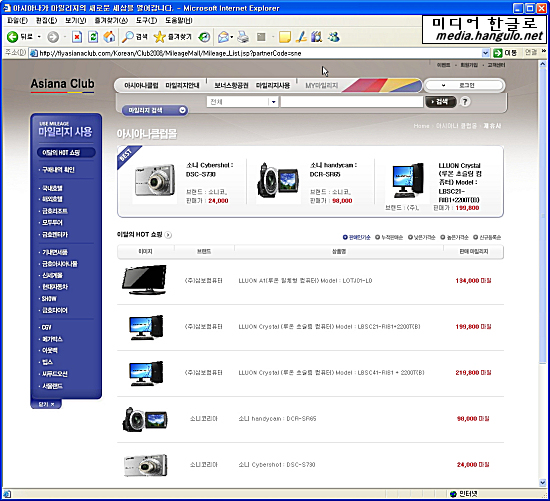Open the SHOW sidebar link

(49, 299)
